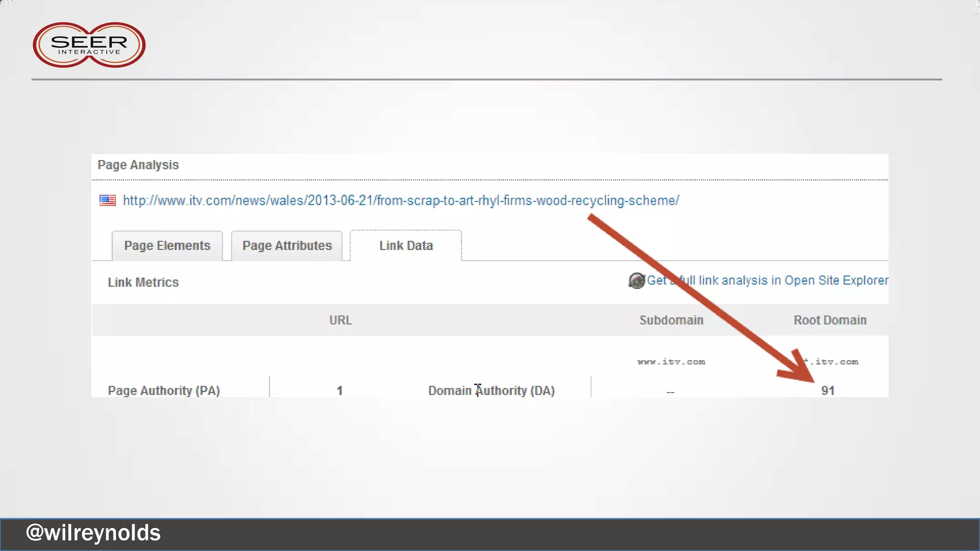
Task: Click the Domain Authority (DA) label
Action: pos(491,391)
